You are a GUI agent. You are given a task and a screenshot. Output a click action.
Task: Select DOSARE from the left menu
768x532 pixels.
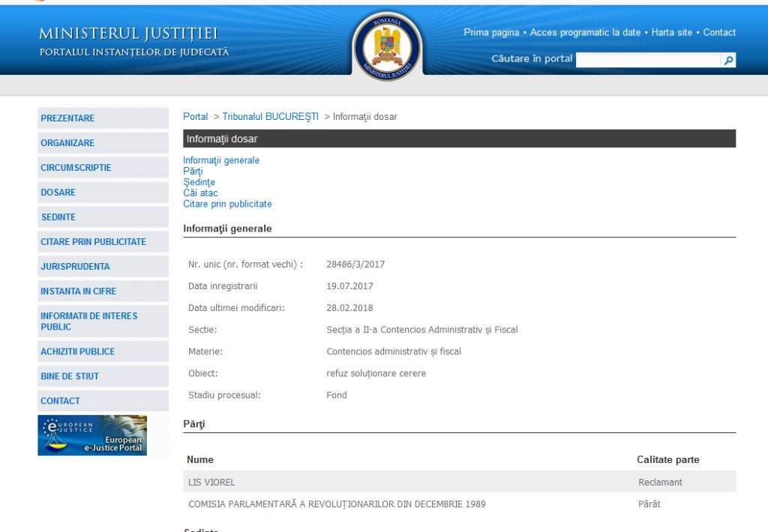coord(58,193)
